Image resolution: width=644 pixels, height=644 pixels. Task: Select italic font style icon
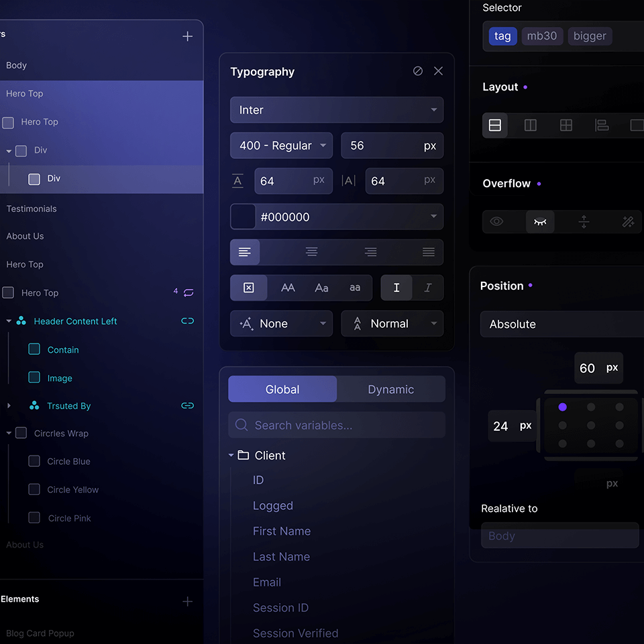tap(428, 288)
